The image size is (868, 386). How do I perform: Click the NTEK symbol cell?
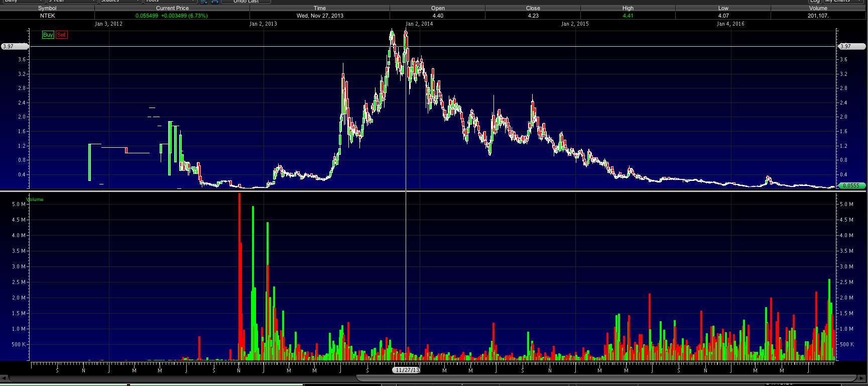tap(48, 16)
